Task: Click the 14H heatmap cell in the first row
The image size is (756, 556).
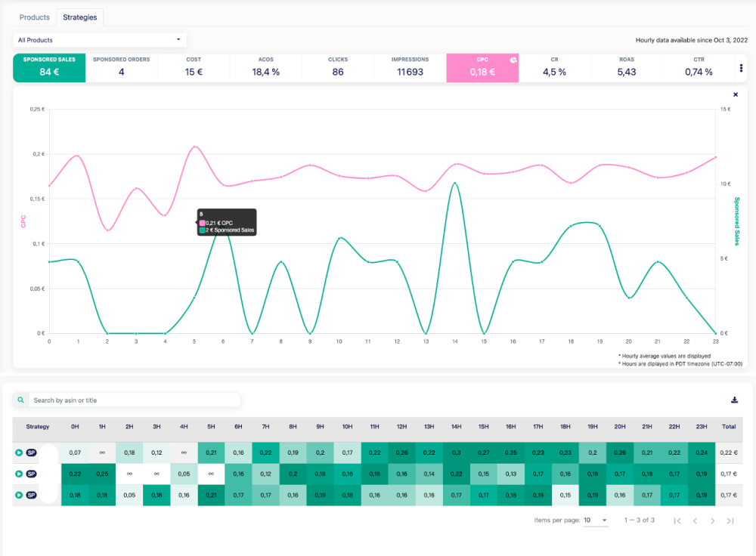Action: [x=456, y=453]
